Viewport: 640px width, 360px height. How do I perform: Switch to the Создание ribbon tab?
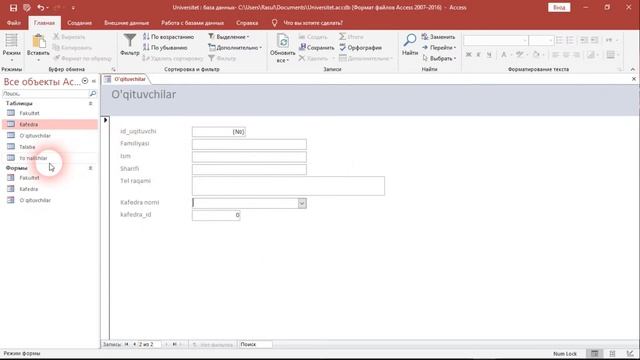[80, 23]
